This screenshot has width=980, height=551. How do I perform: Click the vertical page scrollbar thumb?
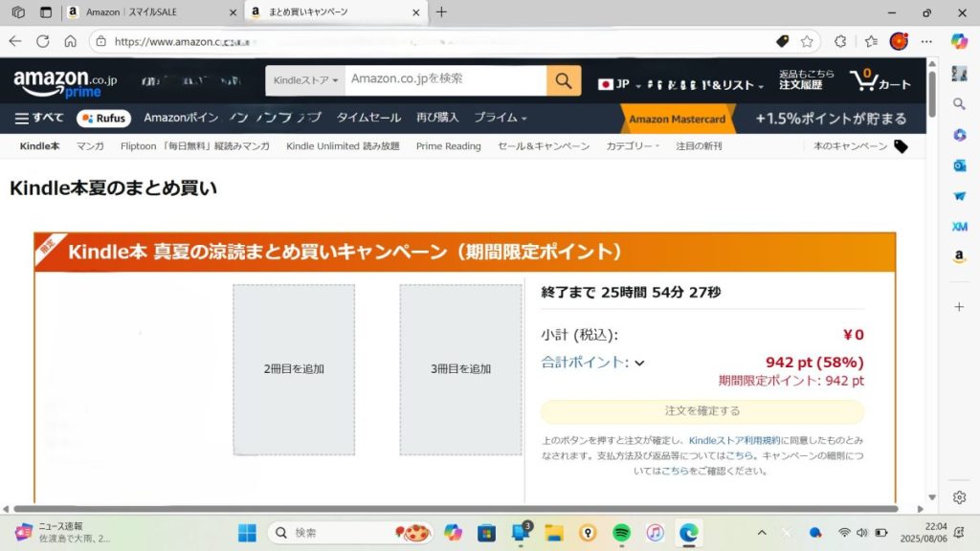click(932, 94)
